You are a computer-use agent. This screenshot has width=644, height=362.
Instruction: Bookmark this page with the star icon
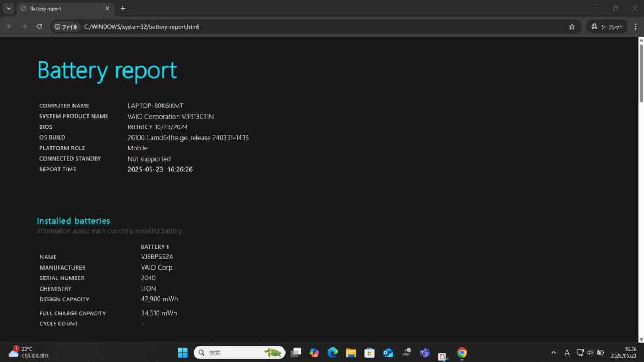[x=572, y=26]
